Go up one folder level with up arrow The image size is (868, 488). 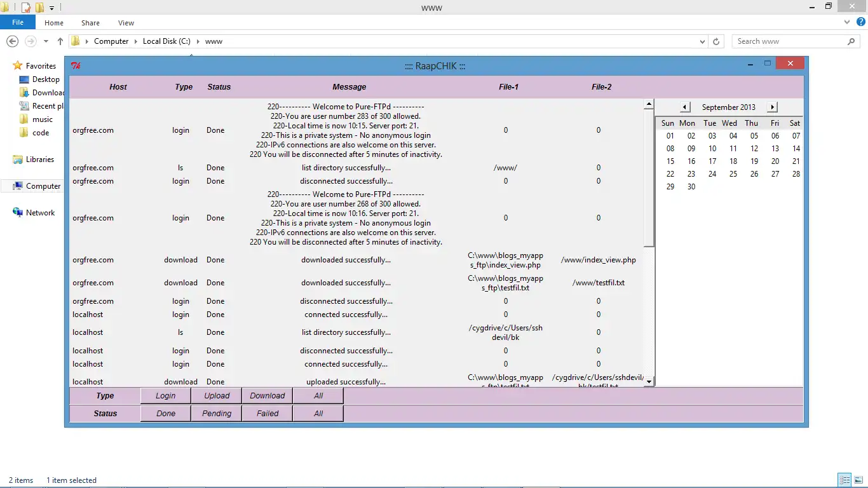[60, 41]
